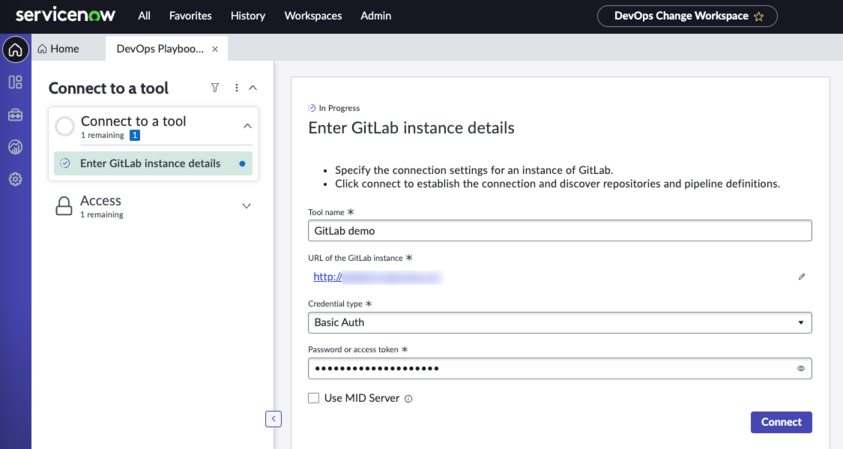Image resolution: width=843 pixels, height=449 pixels.
Task: Click the Password or access token field
Action: point(560,368)
